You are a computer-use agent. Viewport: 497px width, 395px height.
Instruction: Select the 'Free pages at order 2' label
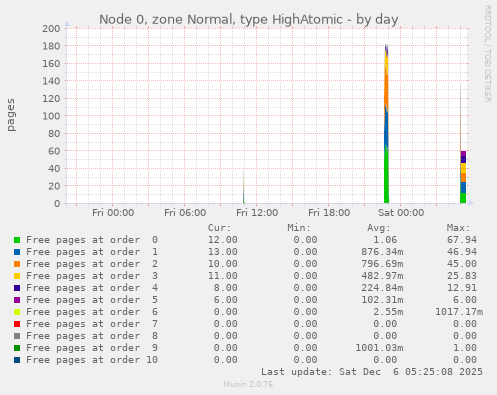[92, 264]
